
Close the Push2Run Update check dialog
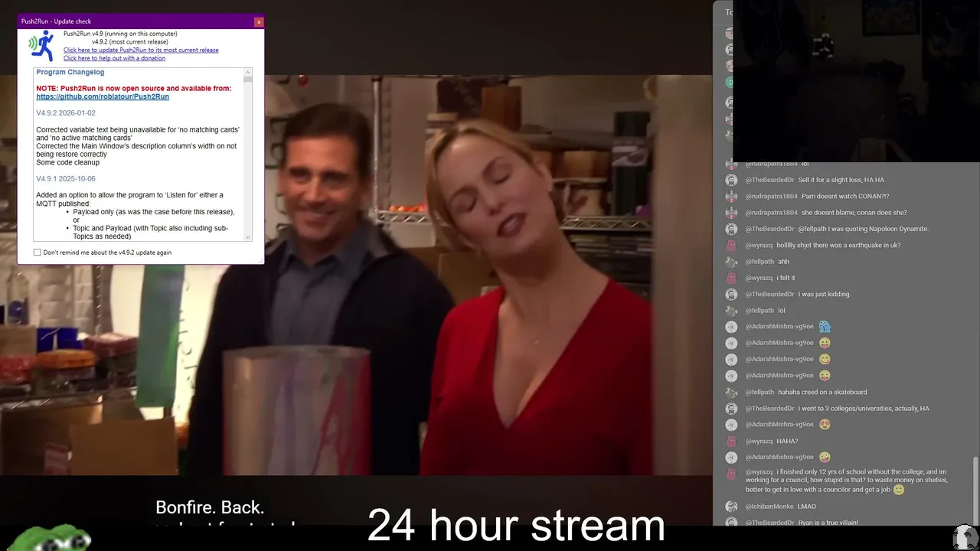(259, 21)
